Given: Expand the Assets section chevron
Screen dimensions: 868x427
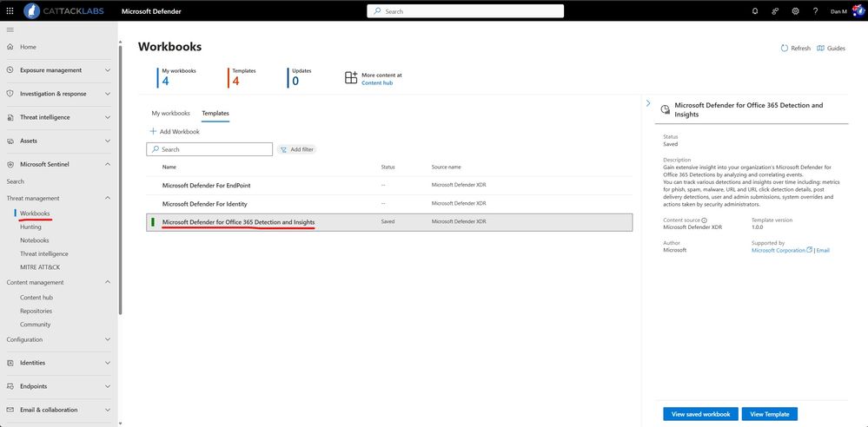Looking at the screenshot, I should [x=108, y=141].
